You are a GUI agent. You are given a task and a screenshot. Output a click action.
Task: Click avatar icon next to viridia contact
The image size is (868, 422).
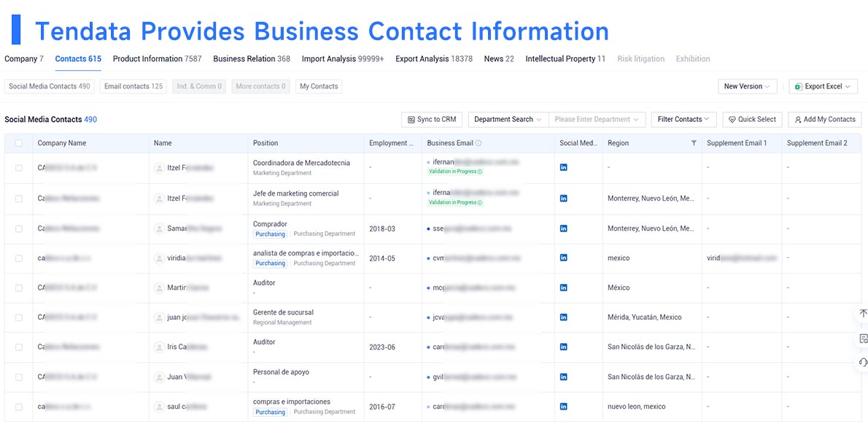160,258
